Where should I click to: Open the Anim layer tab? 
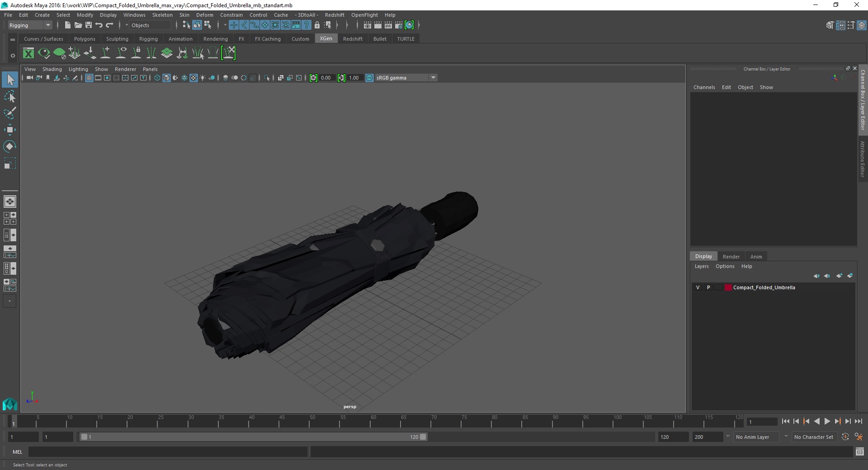[x=756, y=257]
